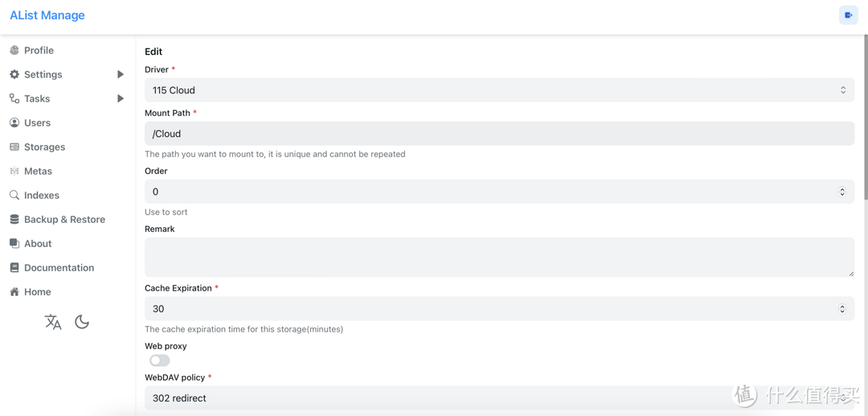Click the Users avatar icon
Screen dimensions: 868x416
[14, 123]
